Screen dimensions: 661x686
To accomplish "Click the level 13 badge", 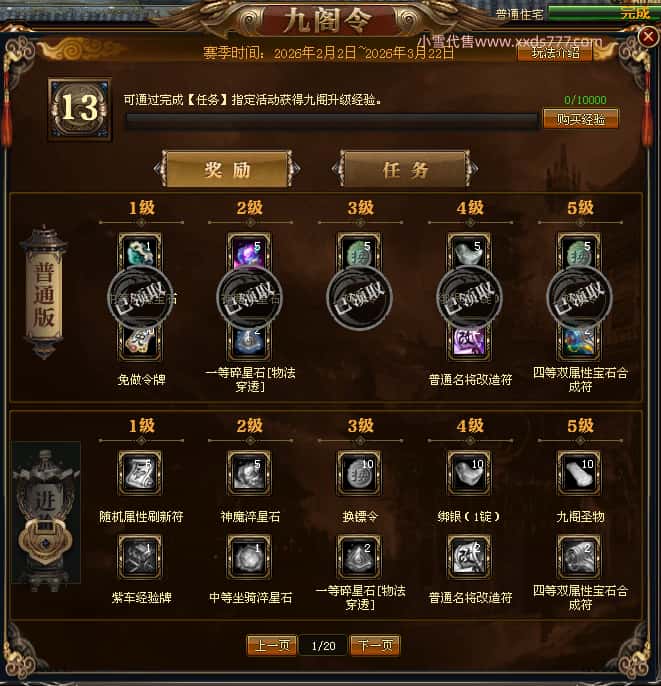I will pos(80,109).
